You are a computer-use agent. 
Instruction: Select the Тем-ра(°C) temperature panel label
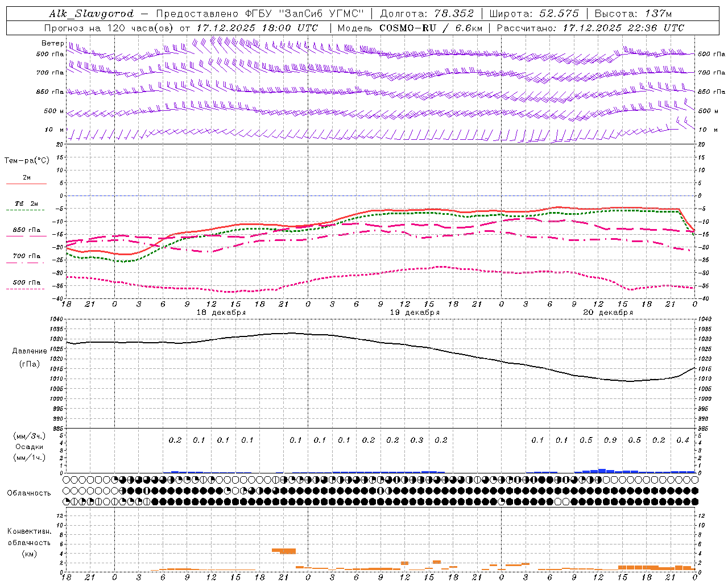pos(27,161)
